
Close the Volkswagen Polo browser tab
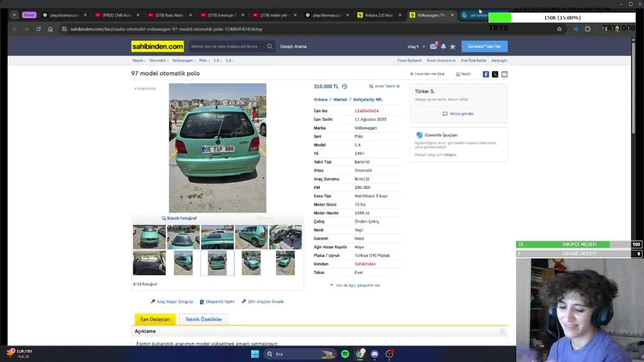pos(452,15)
